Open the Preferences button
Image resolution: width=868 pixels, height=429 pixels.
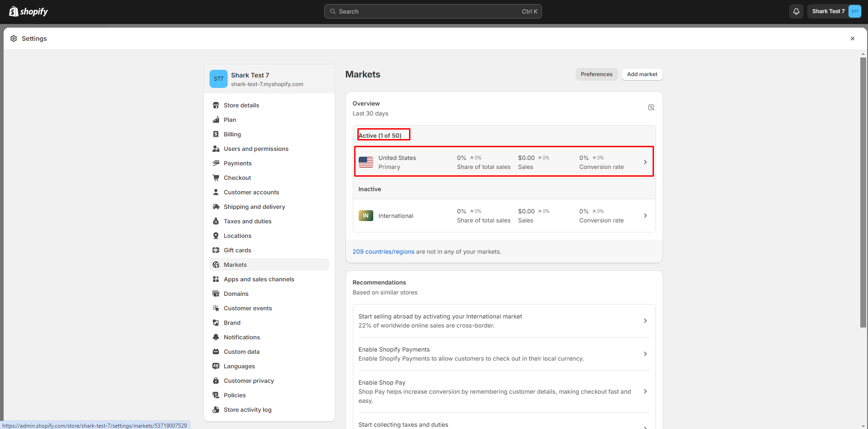(596, 74)
